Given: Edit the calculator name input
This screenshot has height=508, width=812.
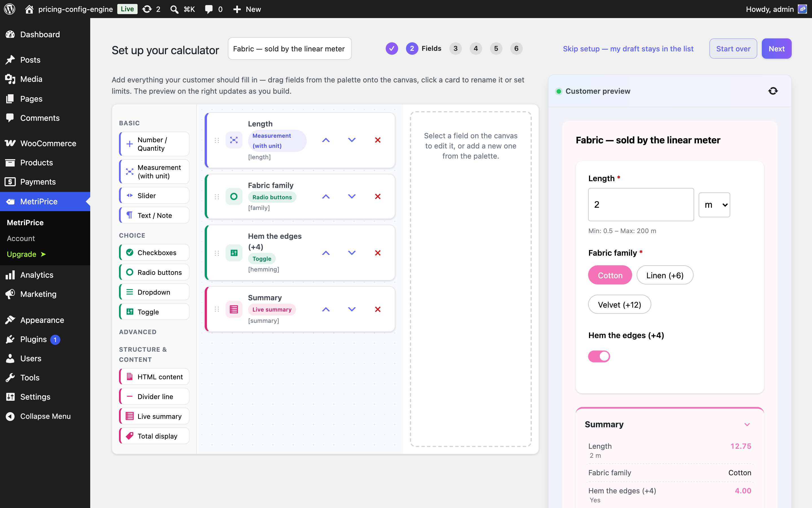Looking at the screenshot, I should (x=290, y=49).
